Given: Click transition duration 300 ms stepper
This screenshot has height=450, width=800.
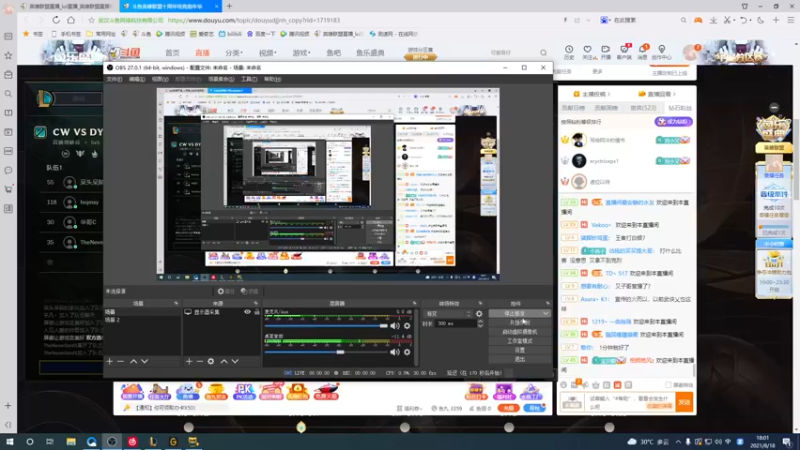Looking at the screenshot, I should 480,323.
